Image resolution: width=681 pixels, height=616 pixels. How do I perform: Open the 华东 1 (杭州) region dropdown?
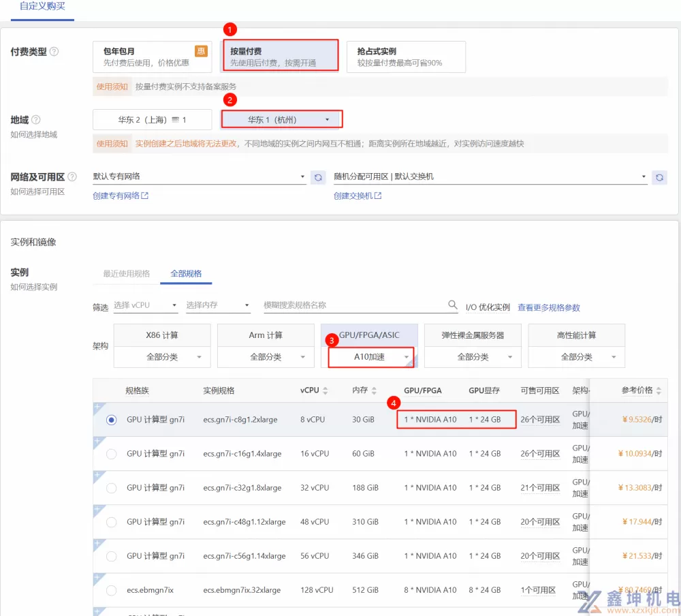coord(281,119)
